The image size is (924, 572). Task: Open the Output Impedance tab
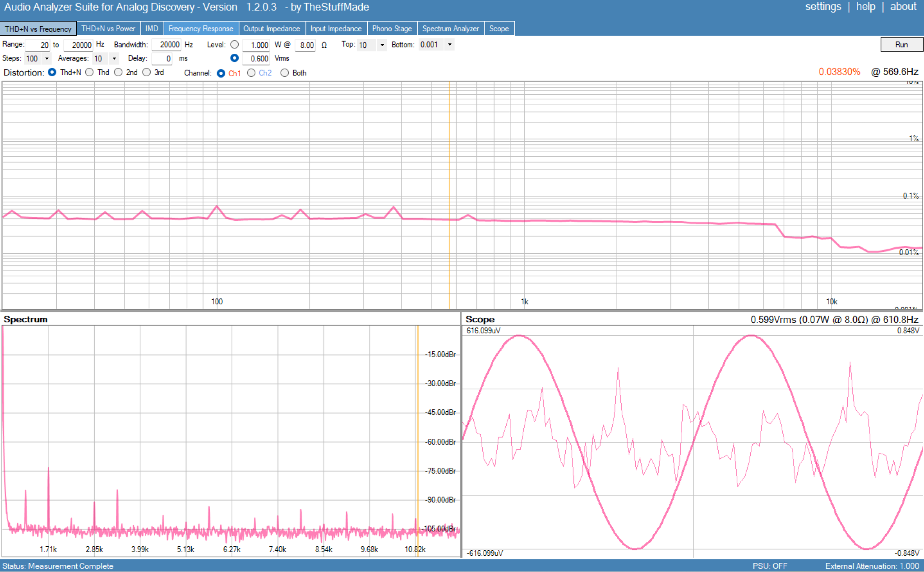coord(272,28)
